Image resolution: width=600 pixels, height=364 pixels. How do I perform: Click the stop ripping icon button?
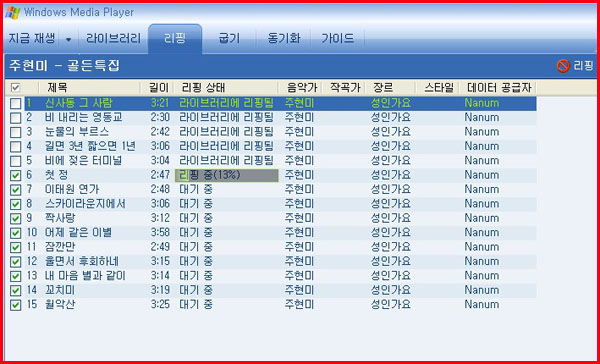click(563, 66)
